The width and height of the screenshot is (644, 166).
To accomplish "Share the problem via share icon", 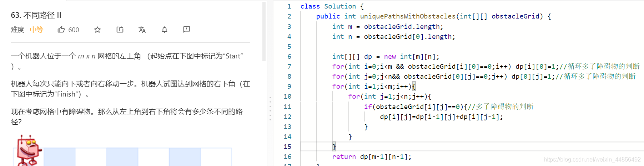I will [x=120, y=30].
